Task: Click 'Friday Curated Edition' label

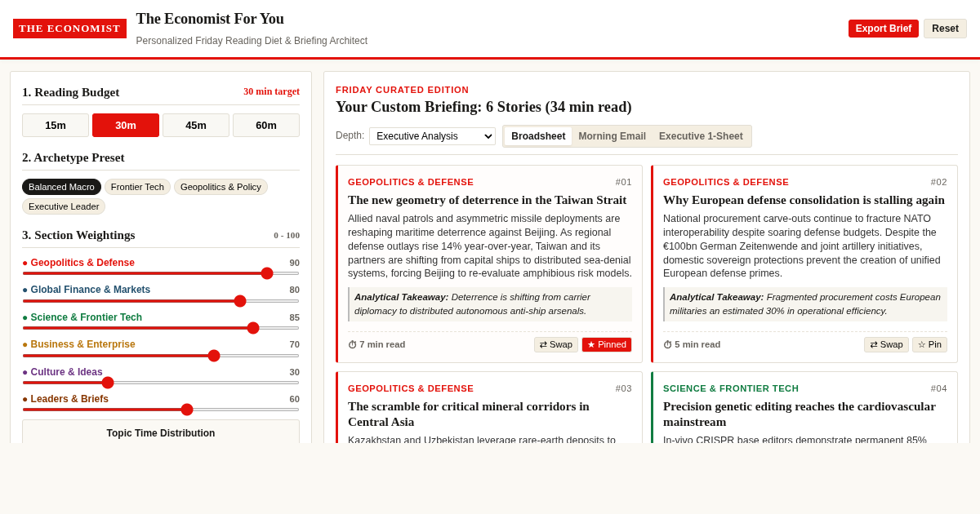Action: (x=403, y=90)
